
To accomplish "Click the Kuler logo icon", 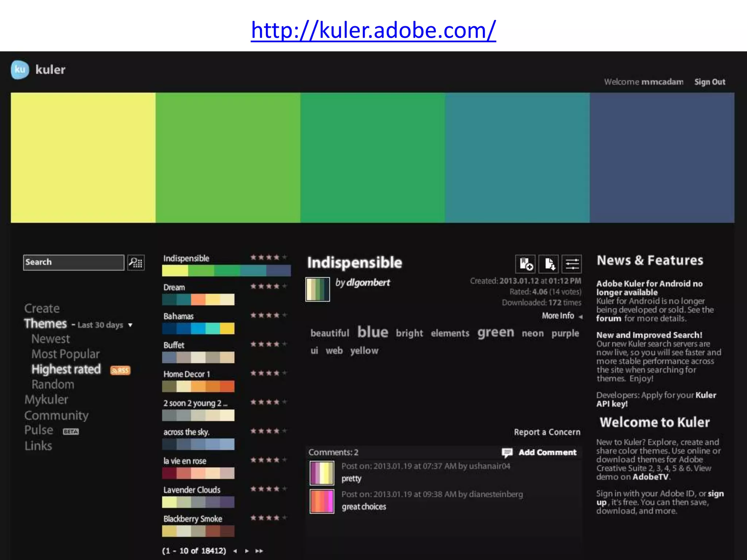I will pos(20,69).
